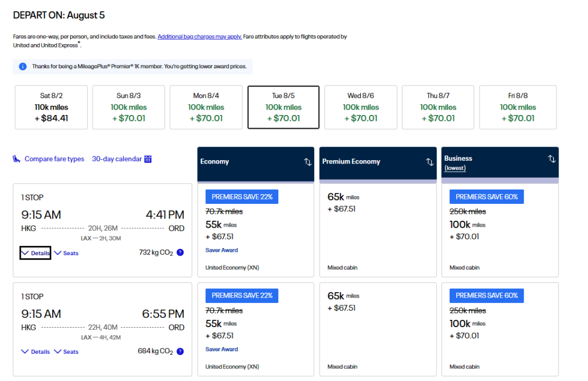Select the Fri 8/8 date tab
The height and width of the screenshot is (381, 588).
pyautogui.click(x=518, y=107)
